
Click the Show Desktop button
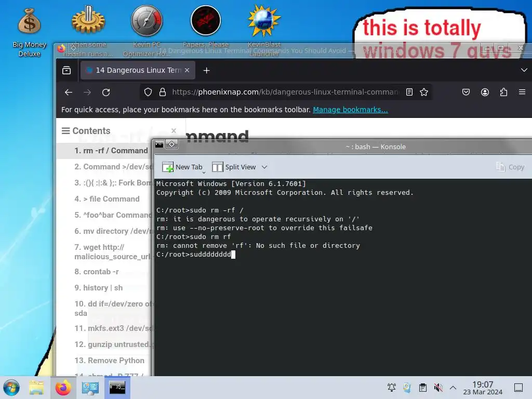click(x=518, y=388)
